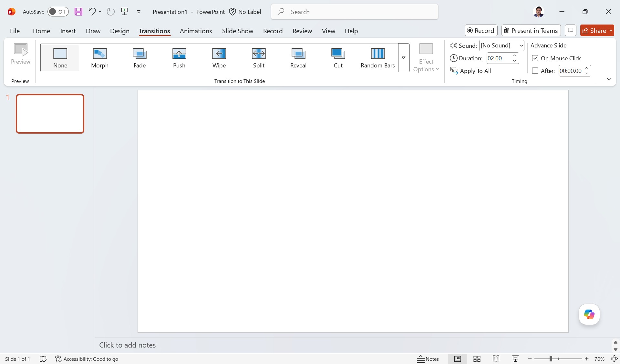
Task: Apply the Push transition
Action: coord(179,57)
